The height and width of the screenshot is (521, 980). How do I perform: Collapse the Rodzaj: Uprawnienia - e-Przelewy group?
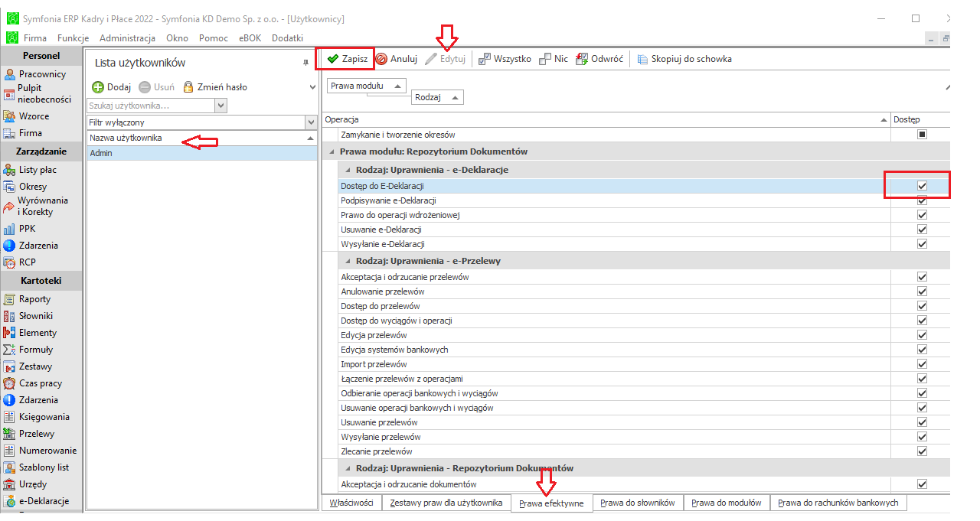(x=348, y=261)
